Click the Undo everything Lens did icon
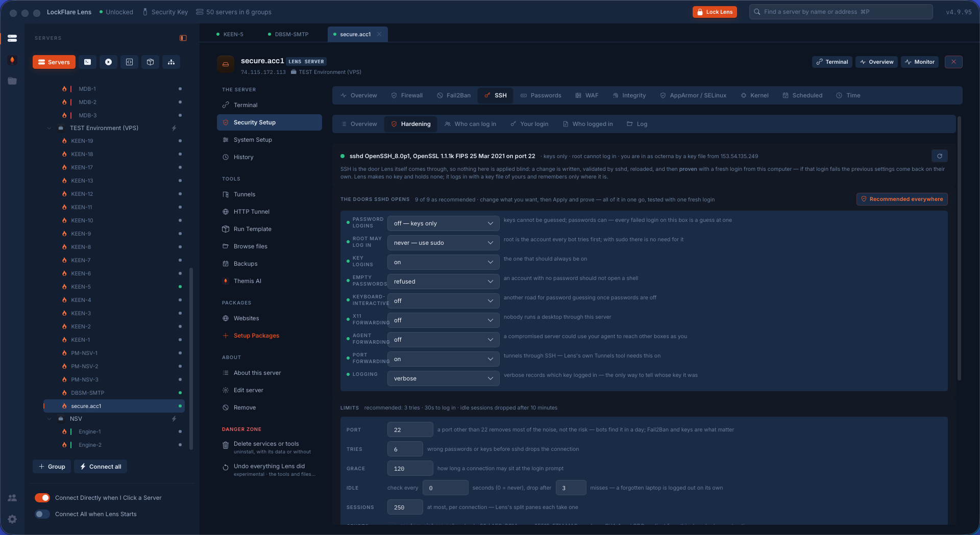 226,467
